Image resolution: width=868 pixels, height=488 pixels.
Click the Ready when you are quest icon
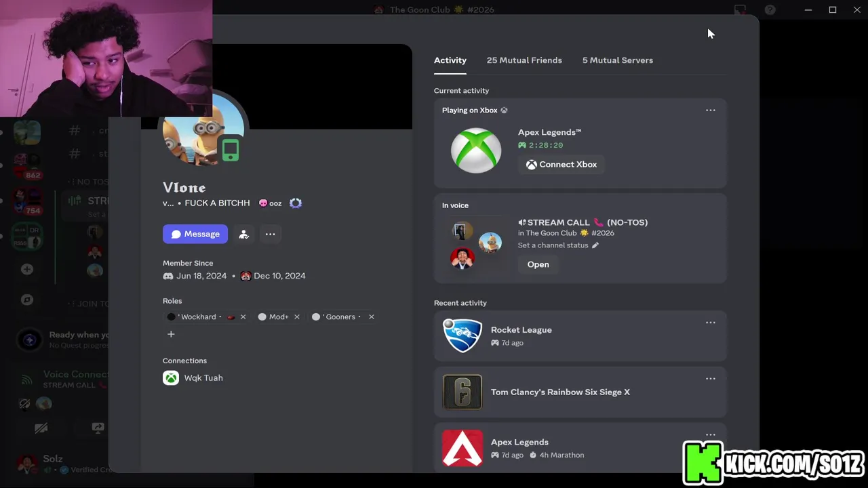tap(29, 340)
